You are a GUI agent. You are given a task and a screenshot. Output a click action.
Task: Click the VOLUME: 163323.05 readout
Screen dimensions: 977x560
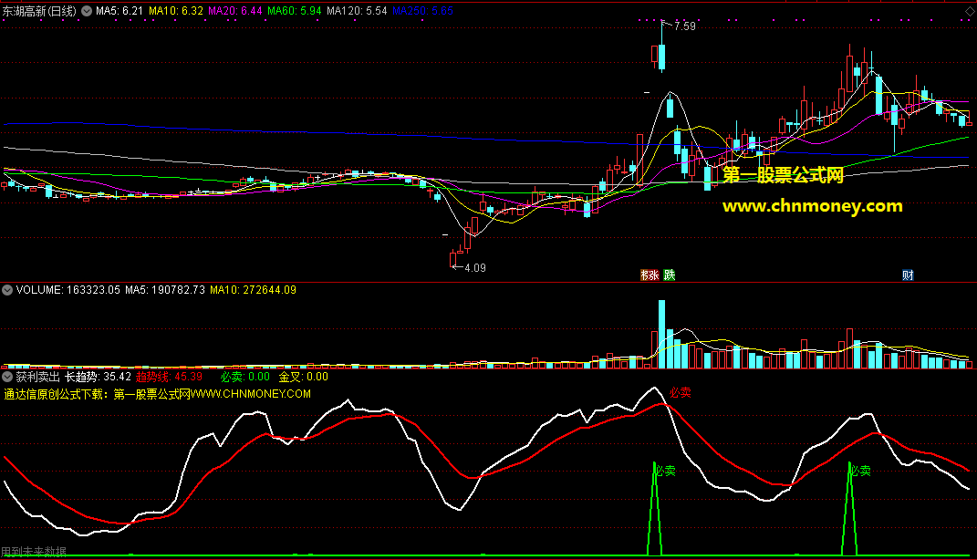pos(68,290)
